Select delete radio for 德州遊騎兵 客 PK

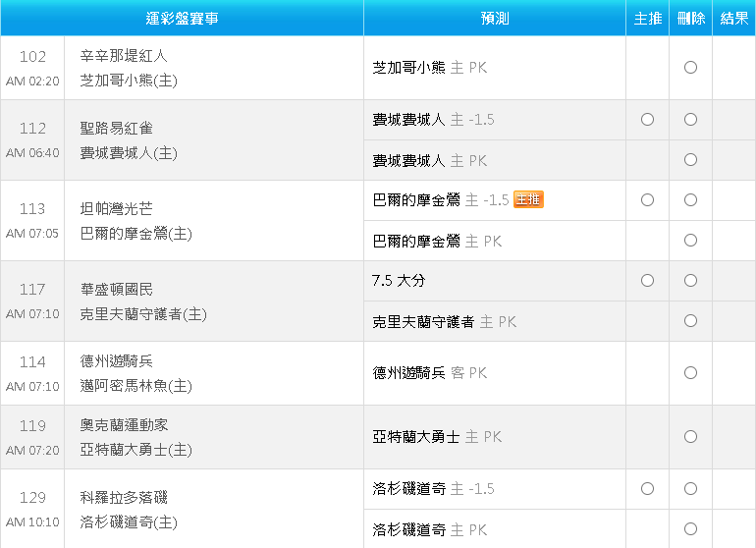click(690, 372)
